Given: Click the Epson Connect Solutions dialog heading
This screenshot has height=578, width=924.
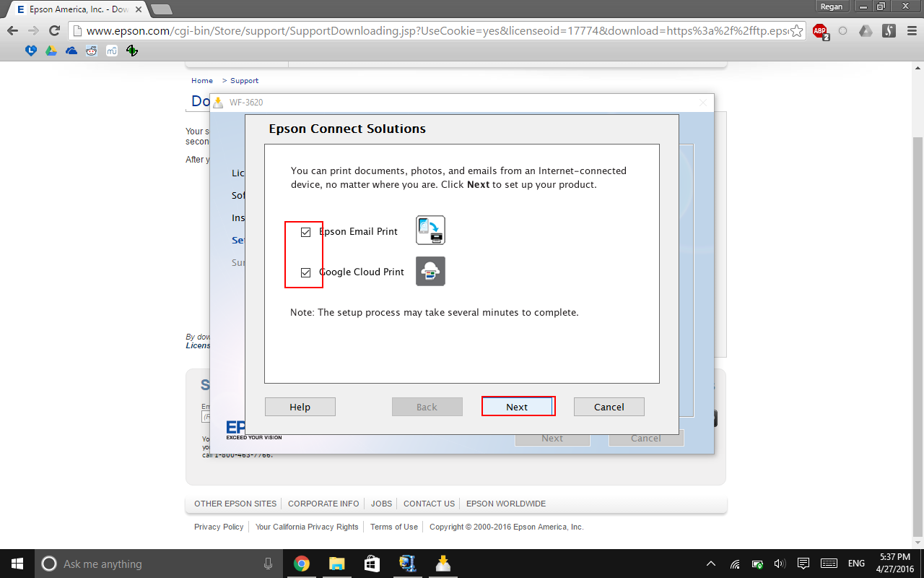Looking at the screenshot, I should coord(347,129).
